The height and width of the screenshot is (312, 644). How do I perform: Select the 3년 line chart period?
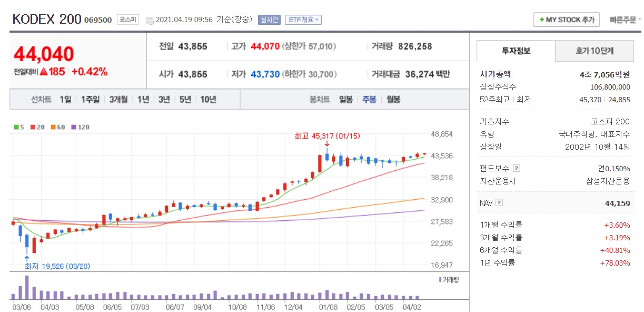click(x=164, y=99)
